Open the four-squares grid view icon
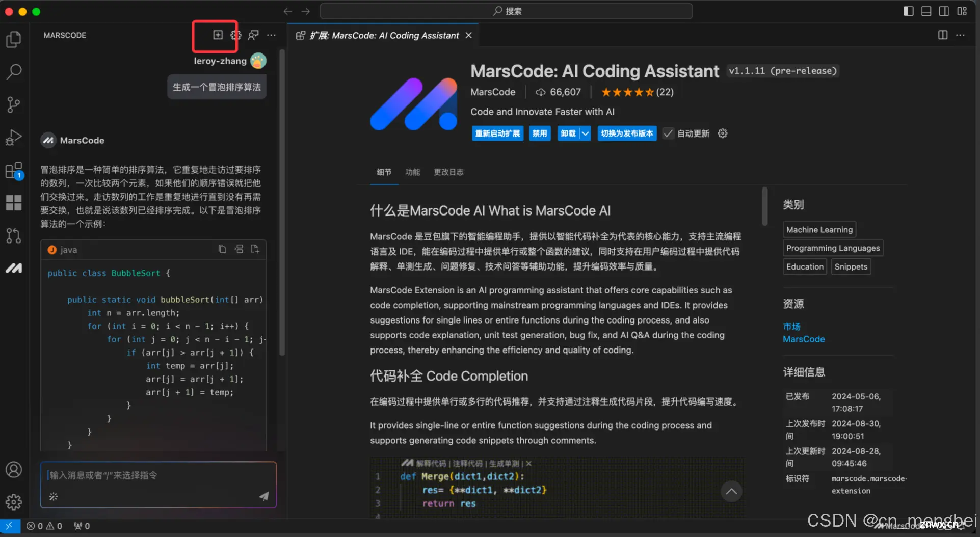Image resolution: width=980 pixels, height=537 pixels. point(14,203)
